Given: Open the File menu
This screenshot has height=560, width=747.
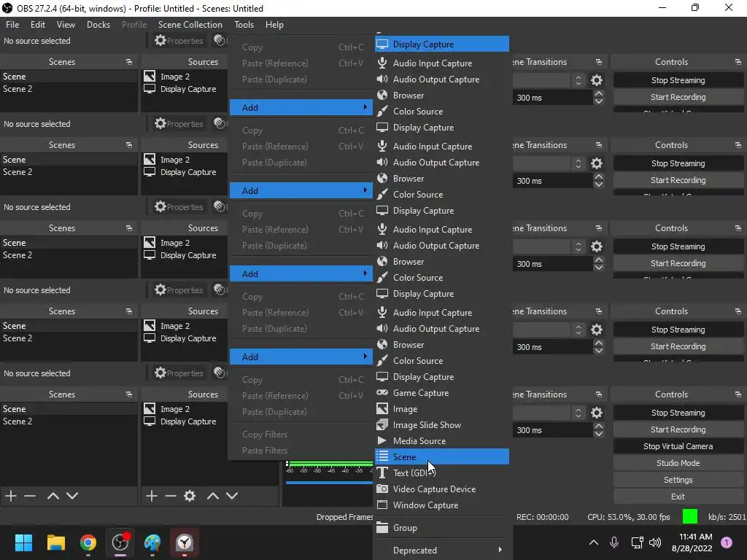Looking at the screenshot, I should (x=12, y=25).
